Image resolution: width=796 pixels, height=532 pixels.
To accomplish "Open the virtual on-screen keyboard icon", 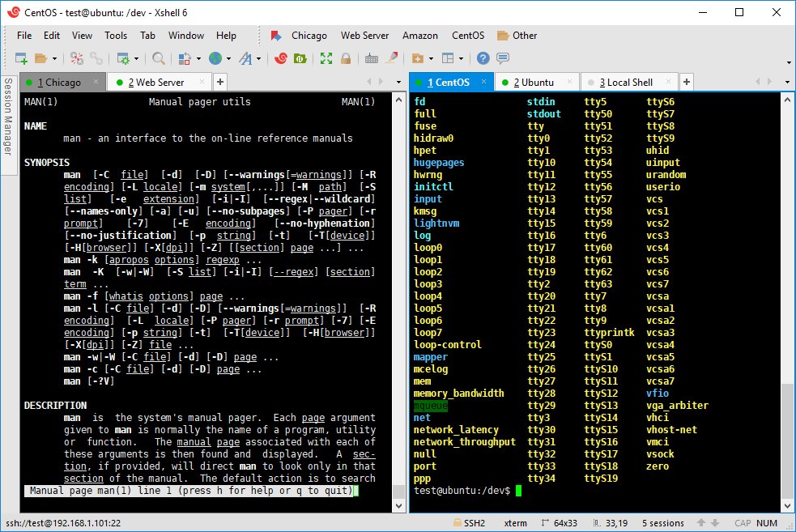I will tap(367, 58).
